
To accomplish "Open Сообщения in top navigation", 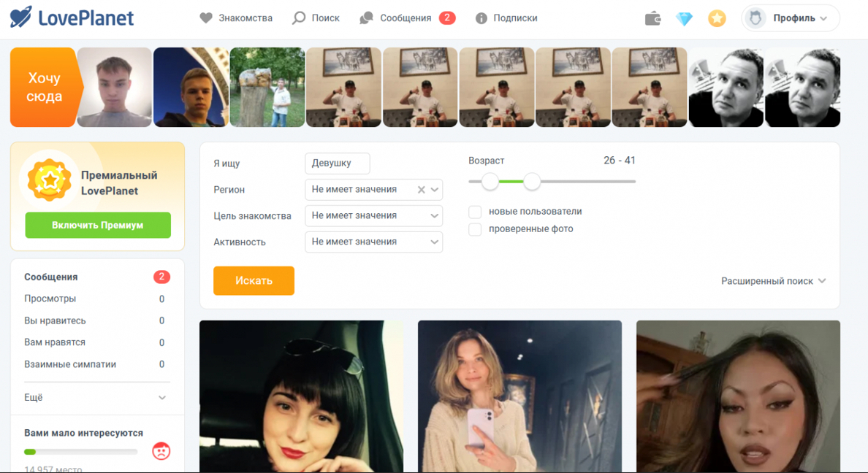I will [395, 18].
